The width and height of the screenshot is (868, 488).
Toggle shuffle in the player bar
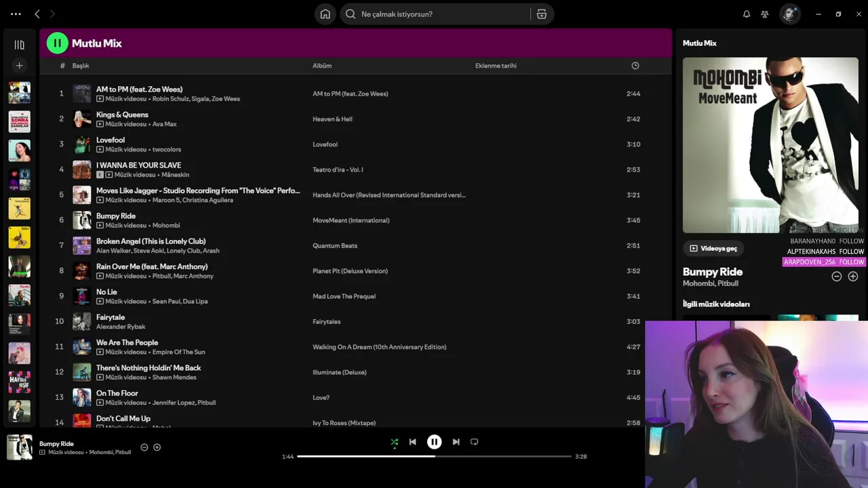[x=394, y=442]
